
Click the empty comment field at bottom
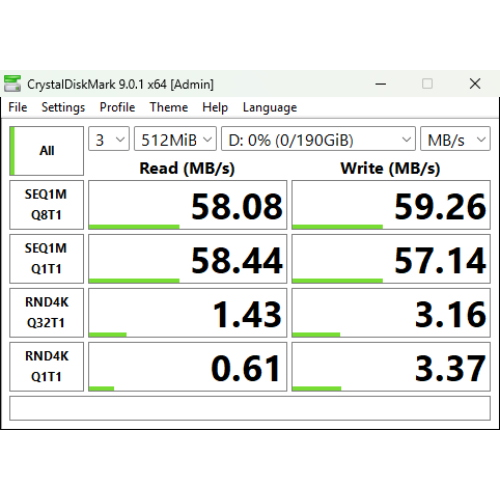250,408
